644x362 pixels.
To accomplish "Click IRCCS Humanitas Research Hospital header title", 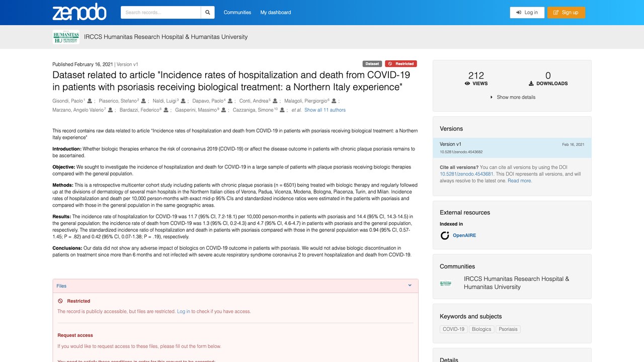I will pos(166,37).
